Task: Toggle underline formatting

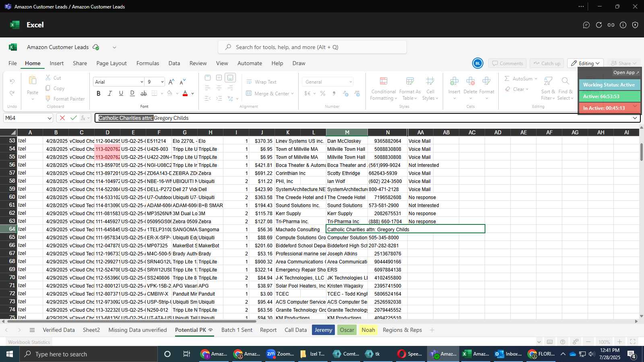Action: (x=121, y=93)
